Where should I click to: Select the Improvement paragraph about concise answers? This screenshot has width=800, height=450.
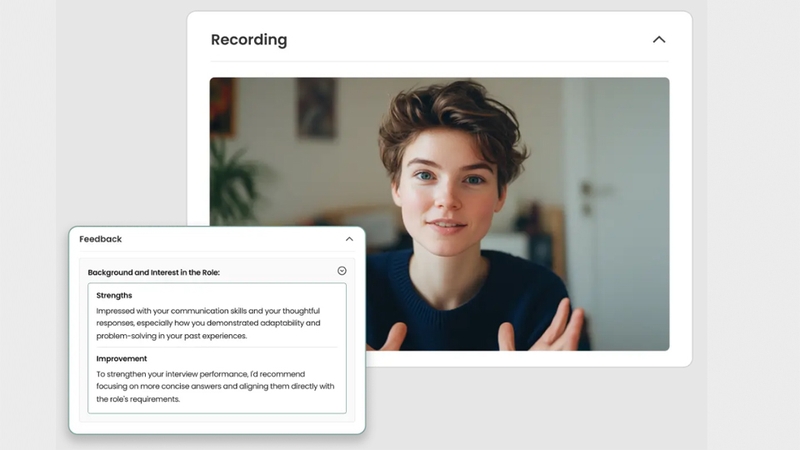(x=215, y=386)
